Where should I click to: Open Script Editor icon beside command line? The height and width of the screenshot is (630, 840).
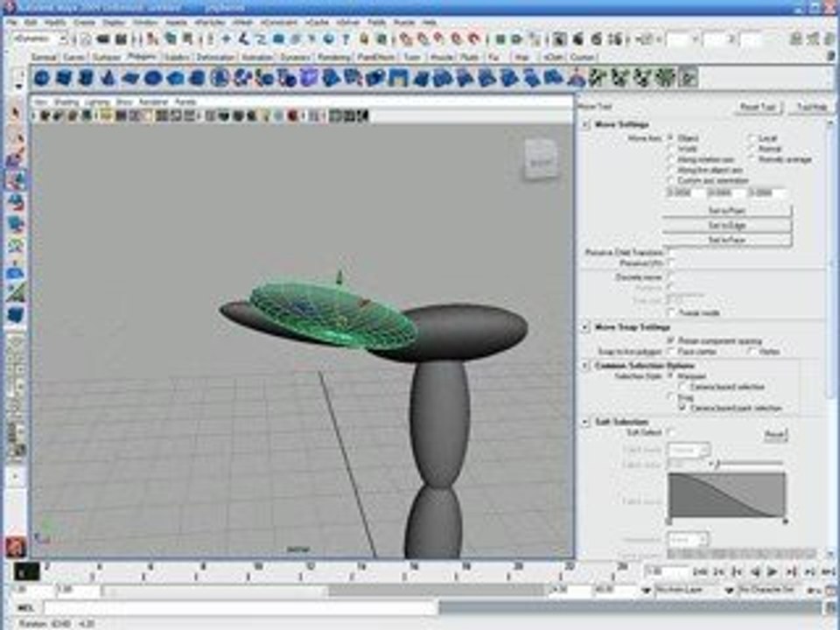[831, 607]
